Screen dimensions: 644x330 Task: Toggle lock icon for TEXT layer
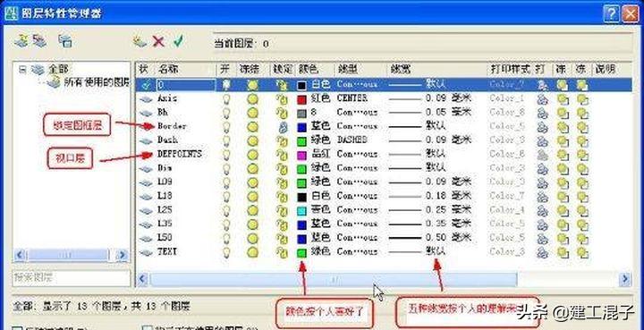point(282,252)
